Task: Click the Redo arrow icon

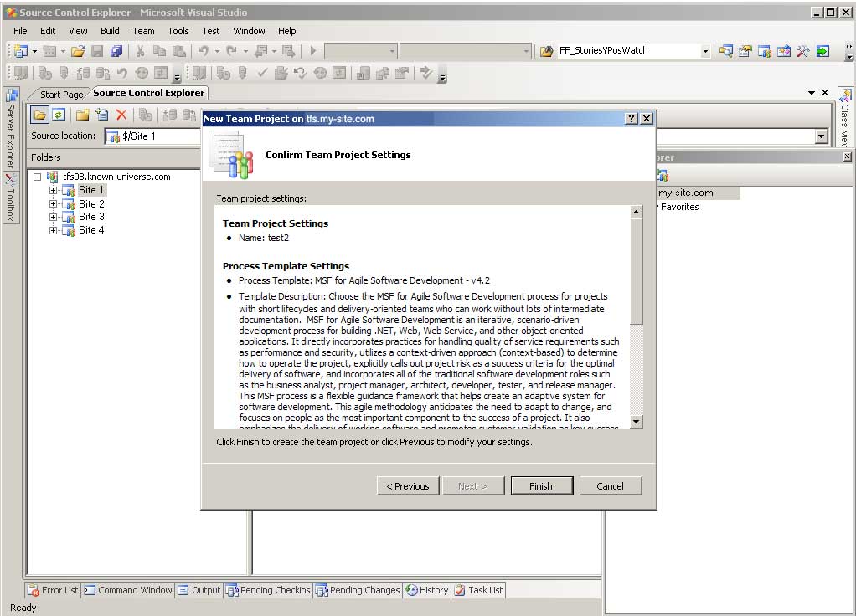Action: point(232,51)
